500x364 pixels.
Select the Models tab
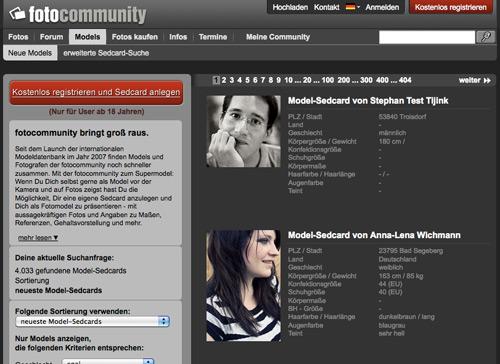tap(87, 37)
